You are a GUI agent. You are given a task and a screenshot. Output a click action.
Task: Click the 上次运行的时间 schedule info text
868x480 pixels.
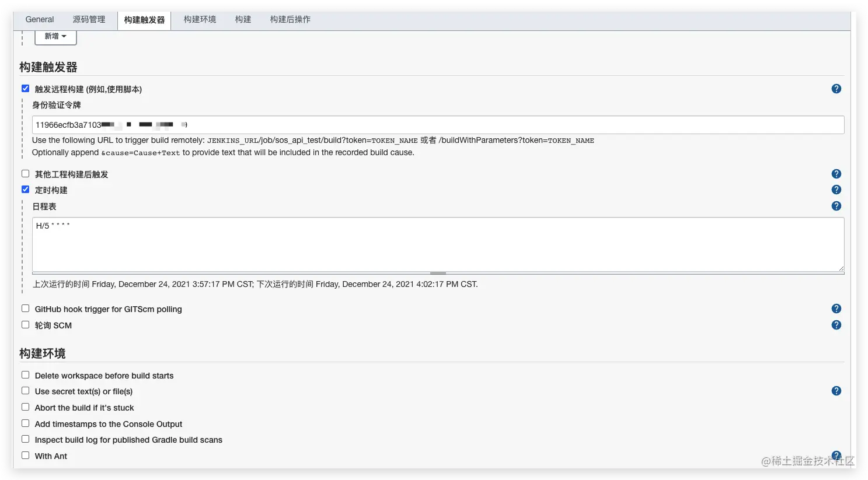coord(255,284)
